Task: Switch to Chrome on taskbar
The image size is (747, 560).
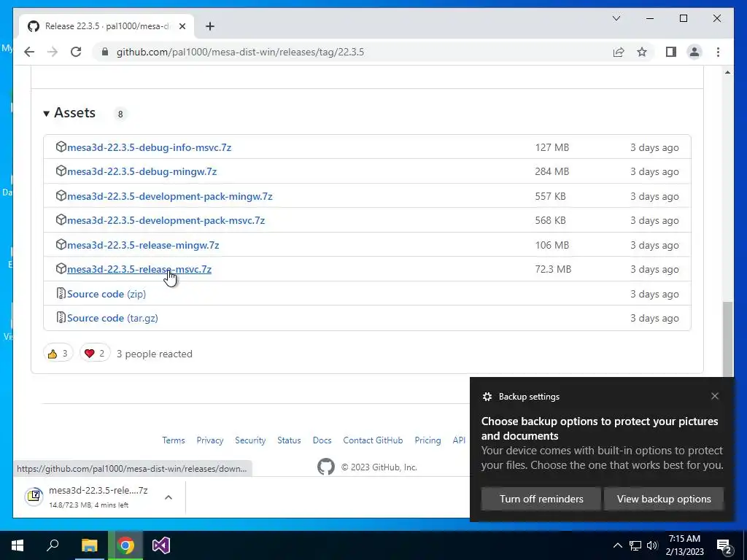Action: point(125,545)
